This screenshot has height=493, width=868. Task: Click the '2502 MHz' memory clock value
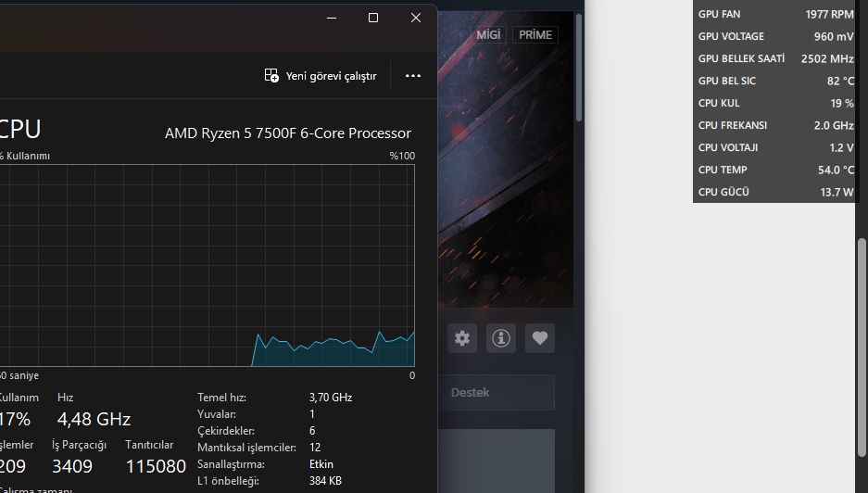point(827,58)
